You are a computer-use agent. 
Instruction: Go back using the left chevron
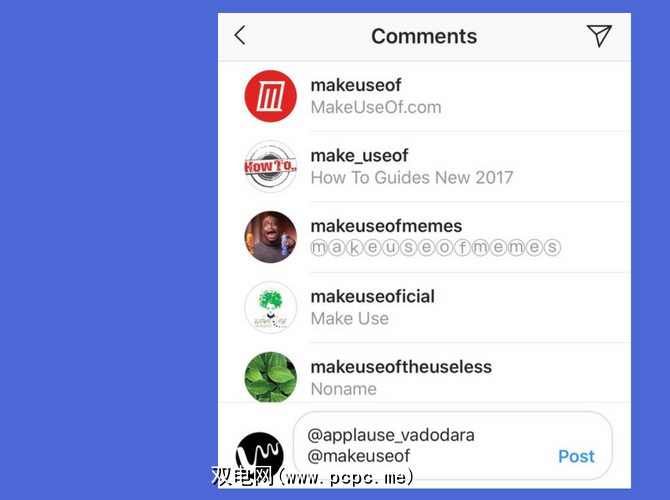(x=240, y=35)
